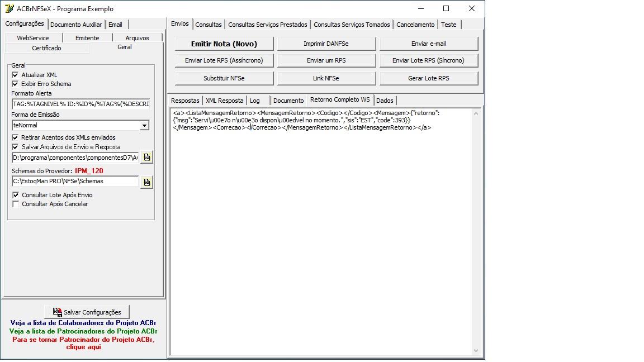The image size is (644, 362).
Task: Select the Arquivos settings tab
Action: [x=137, y=38]
